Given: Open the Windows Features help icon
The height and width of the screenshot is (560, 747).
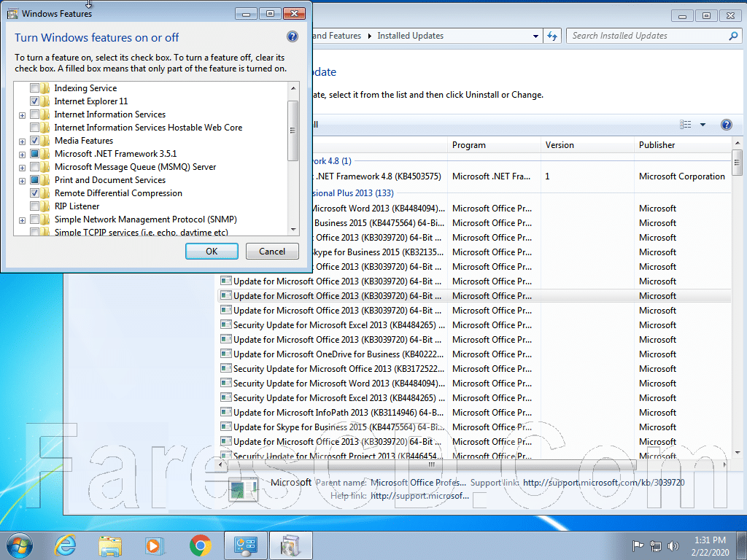Looking at the screenshot, I should [293, 36].
